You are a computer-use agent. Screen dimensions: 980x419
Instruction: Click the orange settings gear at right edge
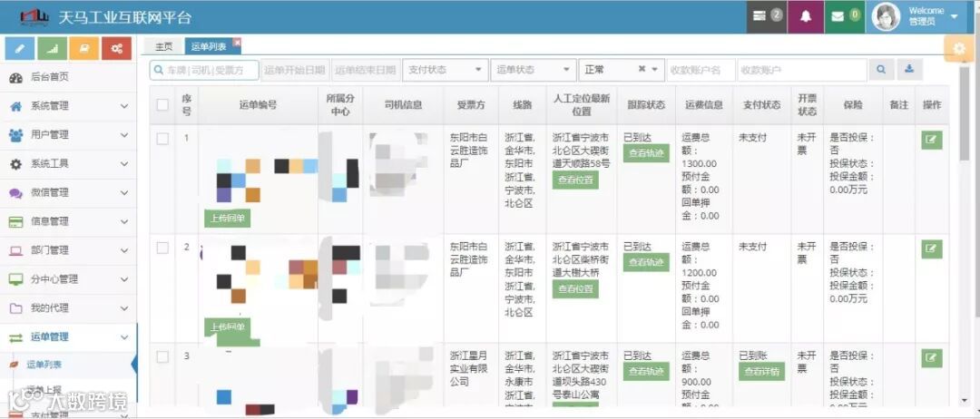pyautogui.click(x=959, y=49)
